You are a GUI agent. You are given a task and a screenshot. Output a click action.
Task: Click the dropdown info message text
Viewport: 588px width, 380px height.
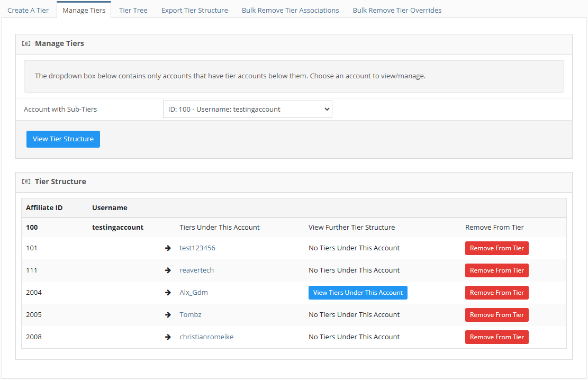tap(230, 76)
